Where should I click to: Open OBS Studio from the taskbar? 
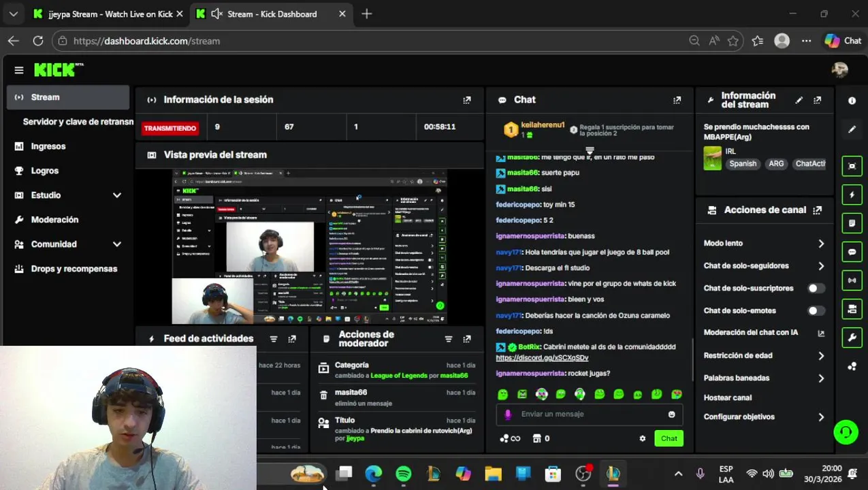[583, 474]
